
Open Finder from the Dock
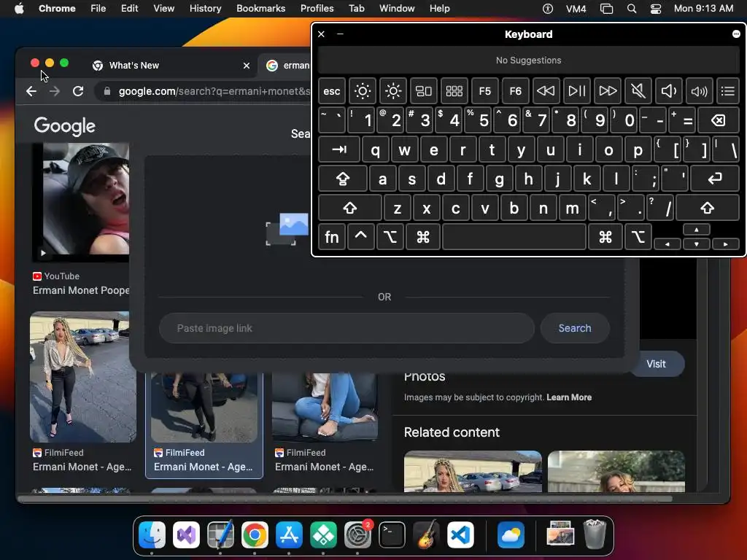[152, 534]
